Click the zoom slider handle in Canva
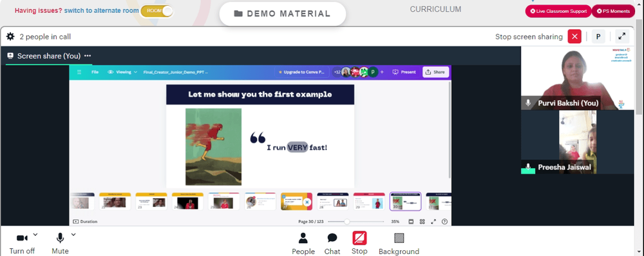Screen dimensions: 644x256 coord(347,221)
